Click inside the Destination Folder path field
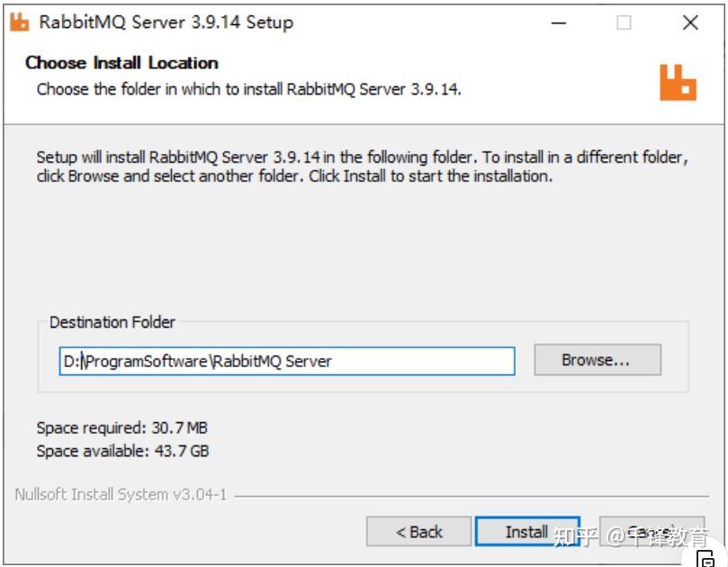 288,361
